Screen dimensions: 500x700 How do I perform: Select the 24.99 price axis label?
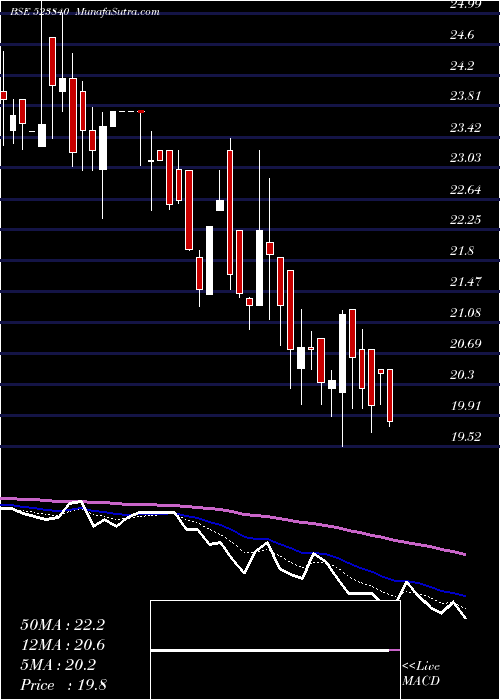click(x=466, y=4)
